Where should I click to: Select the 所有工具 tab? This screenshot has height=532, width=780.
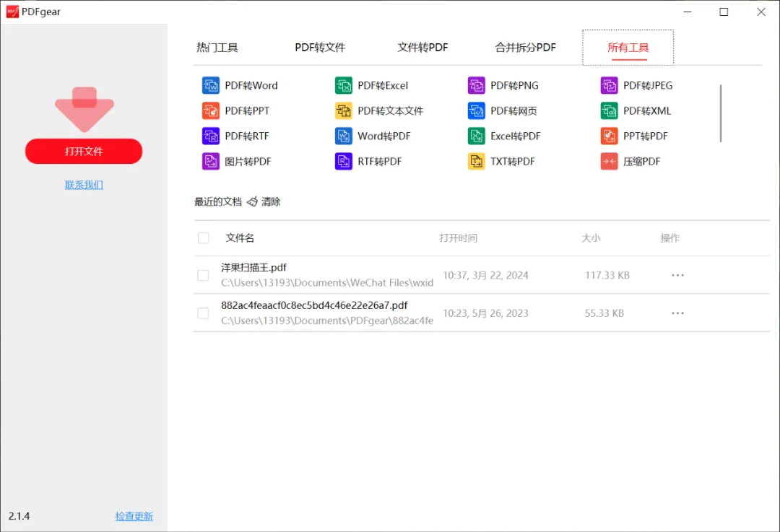(628, 47)
